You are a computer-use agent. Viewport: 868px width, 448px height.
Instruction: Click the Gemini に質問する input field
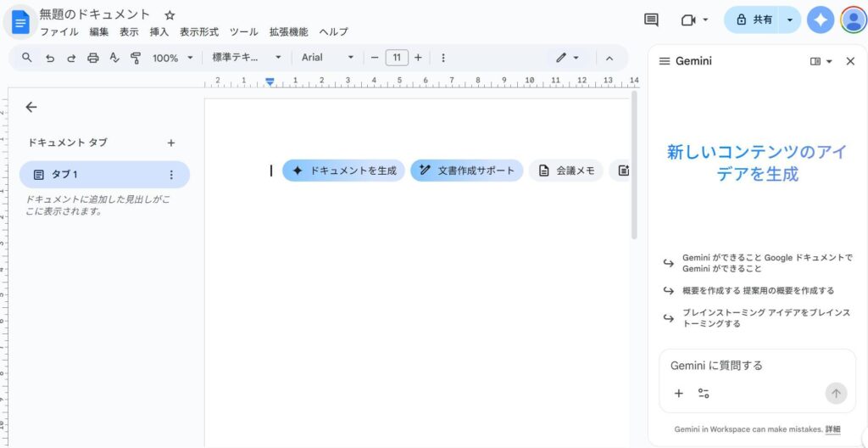(x=757, y=366)
